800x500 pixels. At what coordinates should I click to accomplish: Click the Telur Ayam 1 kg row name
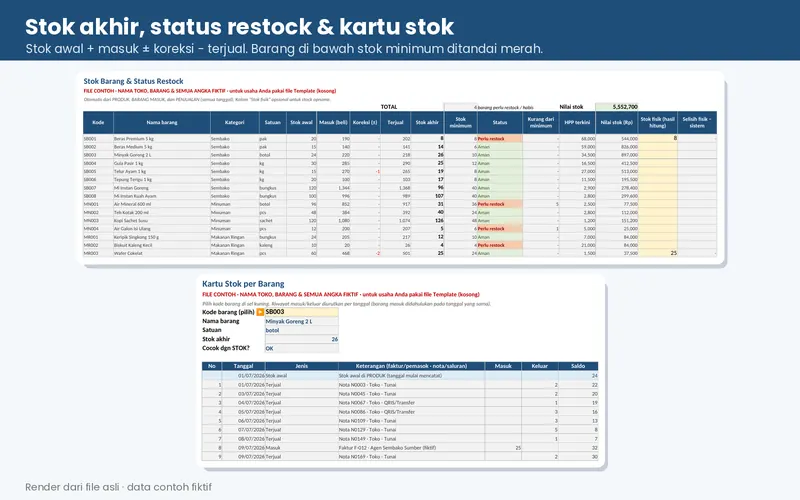click(130, 171)
